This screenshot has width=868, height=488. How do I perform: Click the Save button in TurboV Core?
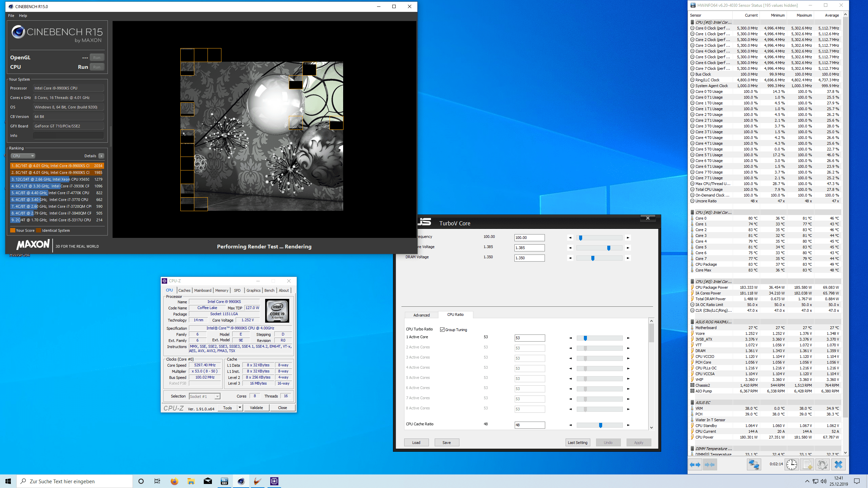click(447, 443)
